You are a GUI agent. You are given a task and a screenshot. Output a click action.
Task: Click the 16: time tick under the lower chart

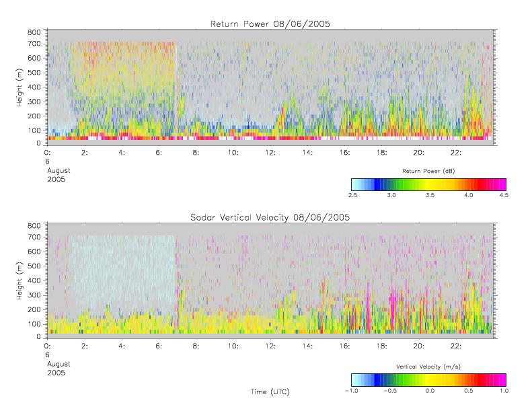coord(345,346)
